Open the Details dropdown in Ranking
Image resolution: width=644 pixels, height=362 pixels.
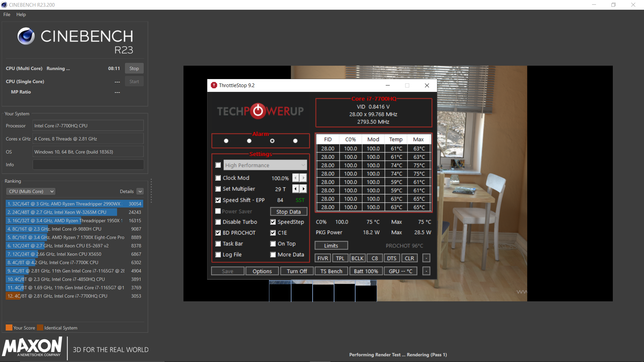point(140,191)
